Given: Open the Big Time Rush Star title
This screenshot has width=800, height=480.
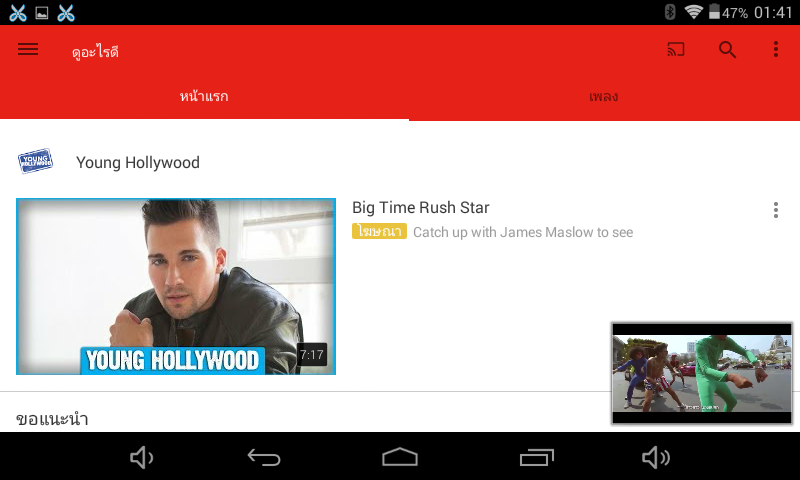Looking at the screenshot, I should click(x=420, y=208).
